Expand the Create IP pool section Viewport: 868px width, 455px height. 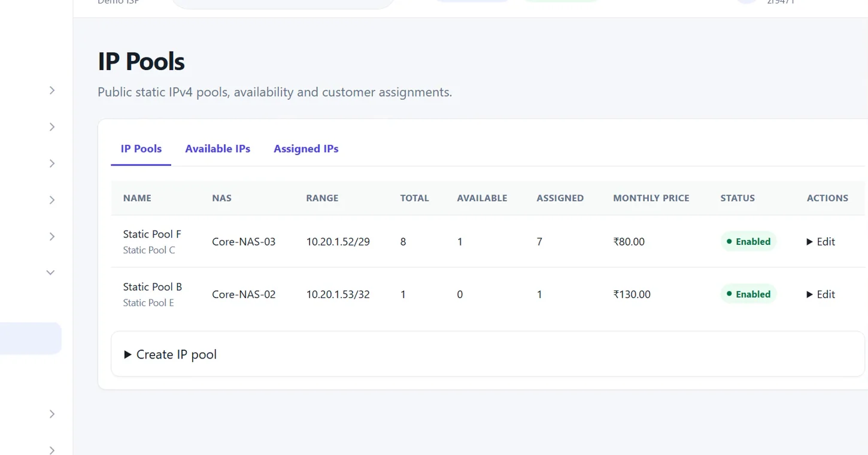pos(171,354)
